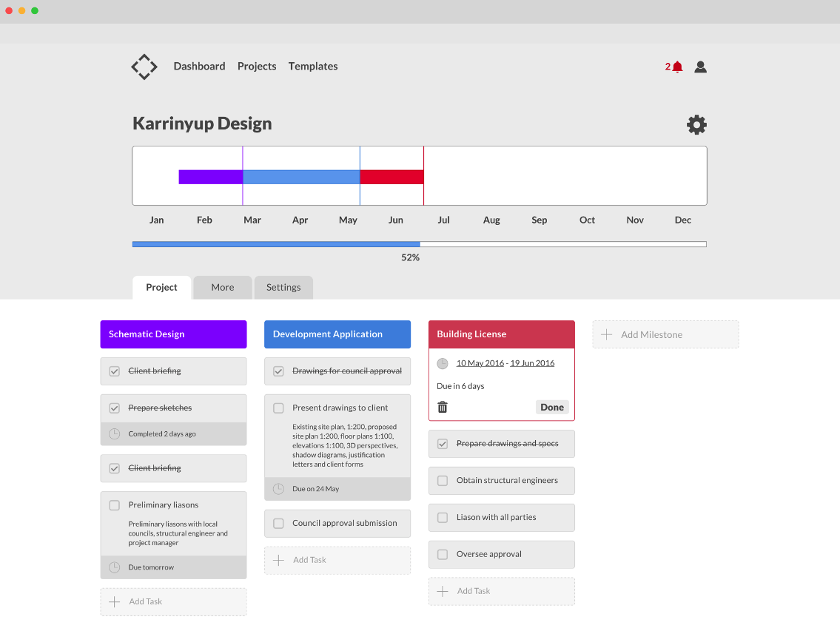The width and height of the screenshot is (840, 628).
Task: Click Add Task text under Building License
Action: 474,591
